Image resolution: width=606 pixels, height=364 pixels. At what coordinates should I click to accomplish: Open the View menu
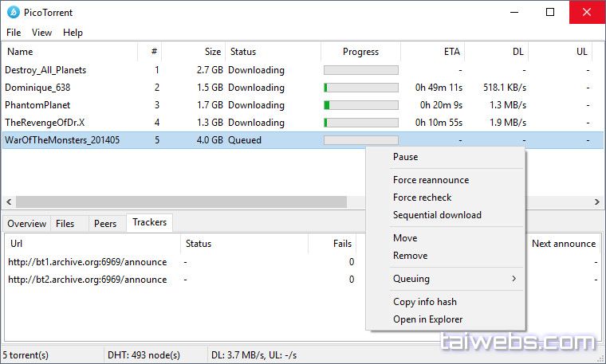[41, 33]
